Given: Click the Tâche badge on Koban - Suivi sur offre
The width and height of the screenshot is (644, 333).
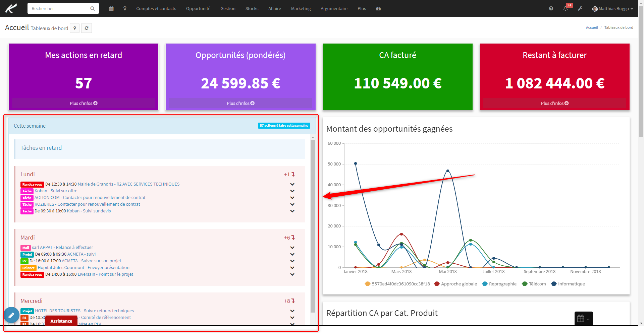Looking at the screenshot, I should [27, 191].
